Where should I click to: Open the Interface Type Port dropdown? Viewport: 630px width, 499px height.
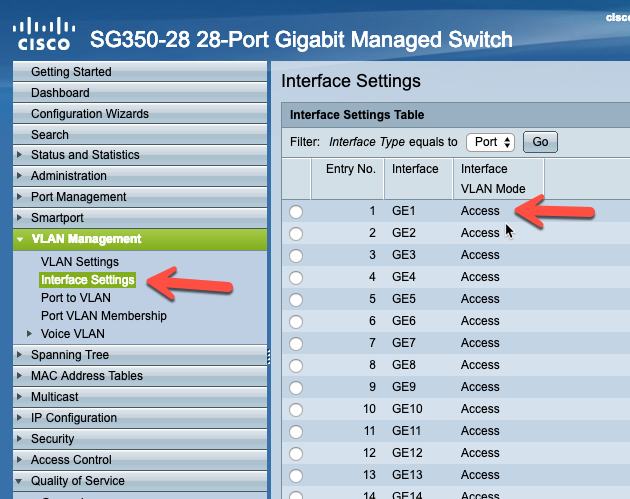point(491,142)
